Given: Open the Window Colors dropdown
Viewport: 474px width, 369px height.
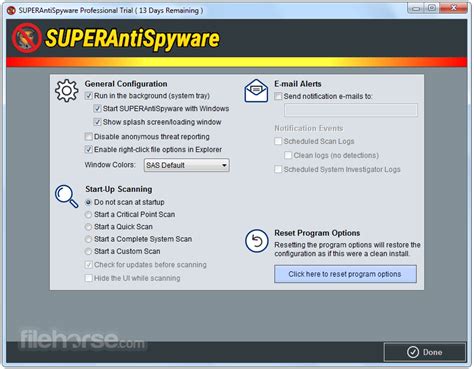Looking at the screenshot, I should pyautogui.click(x=187, y=165).
